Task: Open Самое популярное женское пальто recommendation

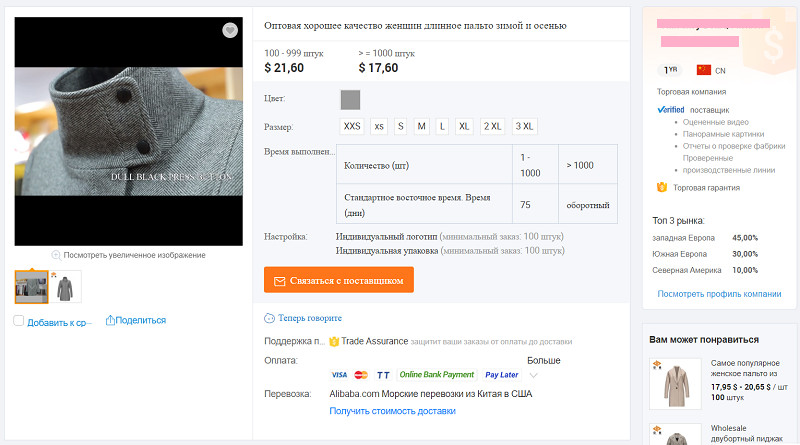Action: point(745,368)
